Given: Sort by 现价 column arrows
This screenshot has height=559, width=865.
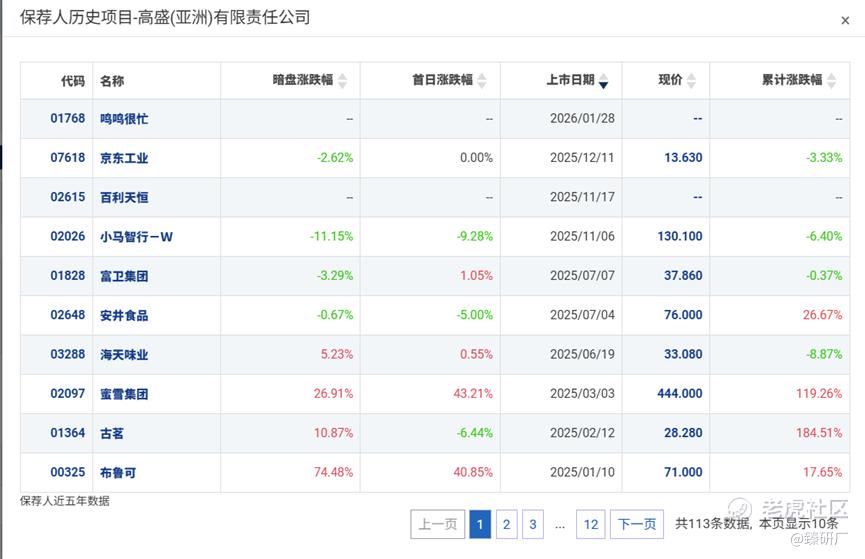Looking at the screenshot, I should pyautogui.click(x=691, y=81).
